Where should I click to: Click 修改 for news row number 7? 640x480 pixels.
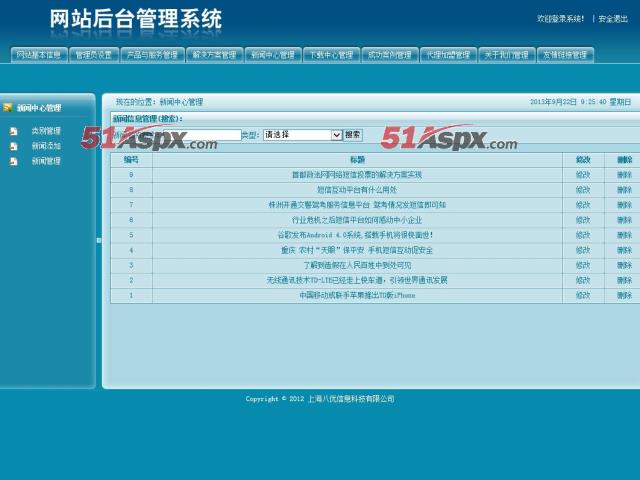[x=583, y=205]
